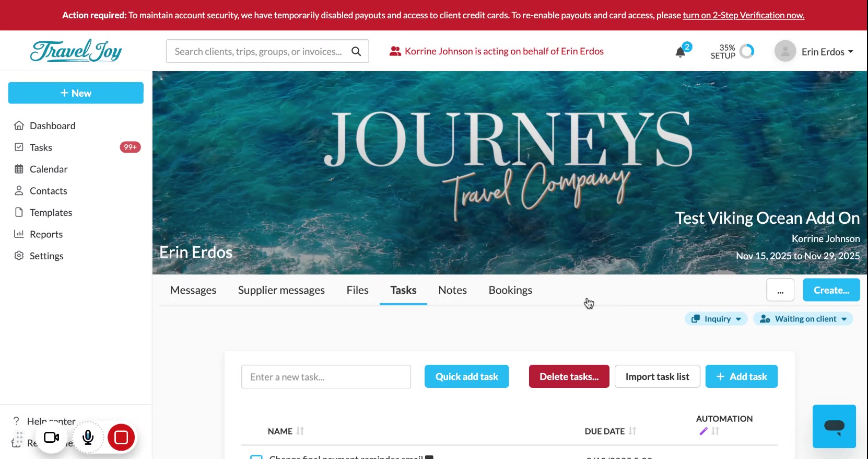
Task: Click the 35% setup progress ring
Action: coord(747,51)
